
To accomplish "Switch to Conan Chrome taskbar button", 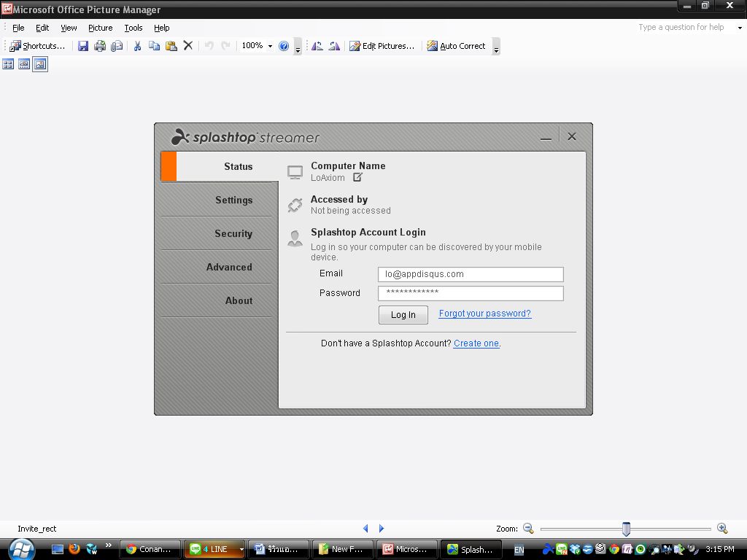I will pos(150,549).
